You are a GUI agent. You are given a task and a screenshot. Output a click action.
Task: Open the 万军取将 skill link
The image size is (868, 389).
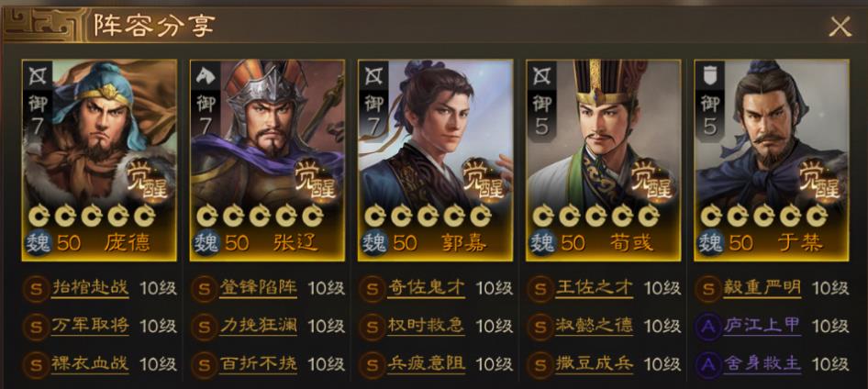click(x=90, y=326)
